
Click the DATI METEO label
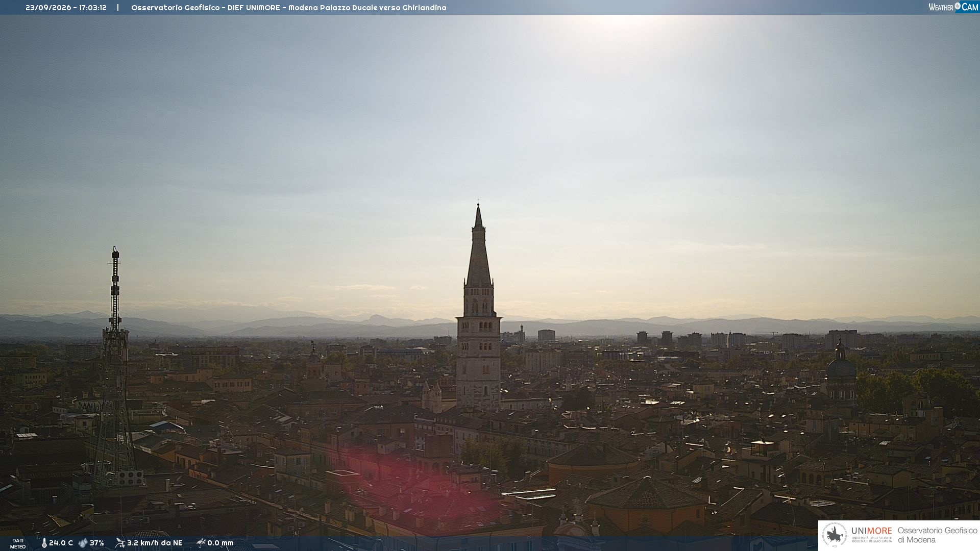pos(18,543)
